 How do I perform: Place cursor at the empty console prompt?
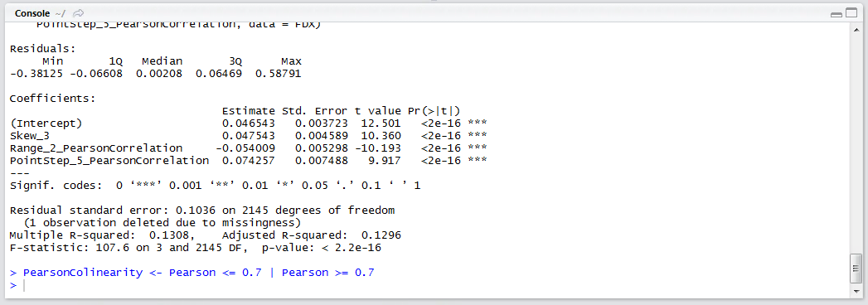click(x=24, y=286)
